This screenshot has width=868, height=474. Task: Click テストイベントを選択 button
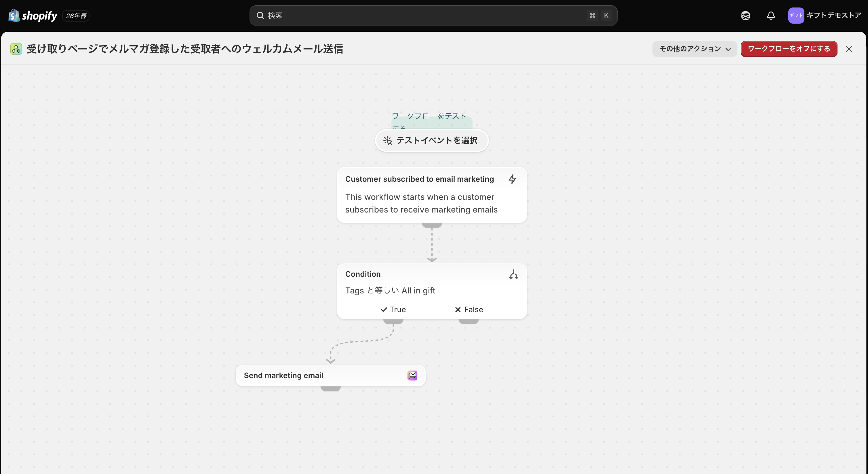pos(432,140)
